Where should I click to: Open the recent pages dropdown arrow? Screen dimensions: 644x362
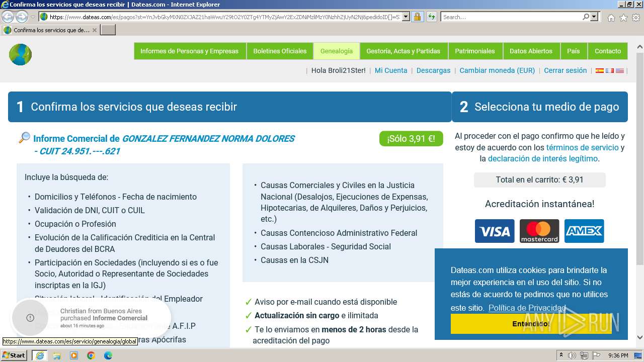point(33,17)
